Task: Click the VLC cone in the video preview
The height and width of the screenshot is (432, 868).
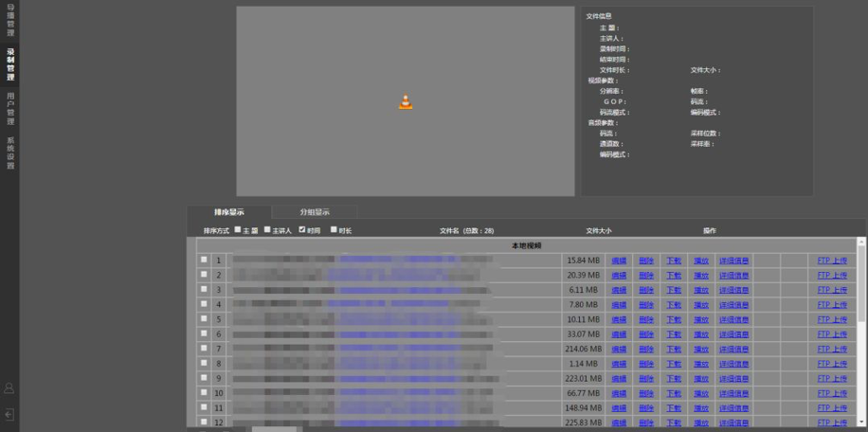Action: tap(406, 102)
